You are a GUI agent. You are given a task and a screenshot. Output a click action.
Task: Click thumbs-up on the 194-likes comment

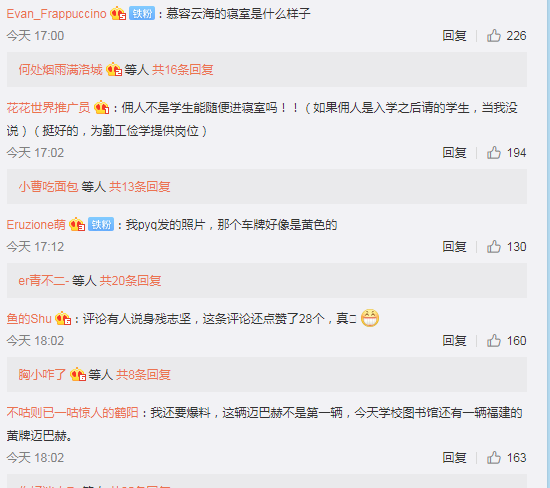(494, 153)
